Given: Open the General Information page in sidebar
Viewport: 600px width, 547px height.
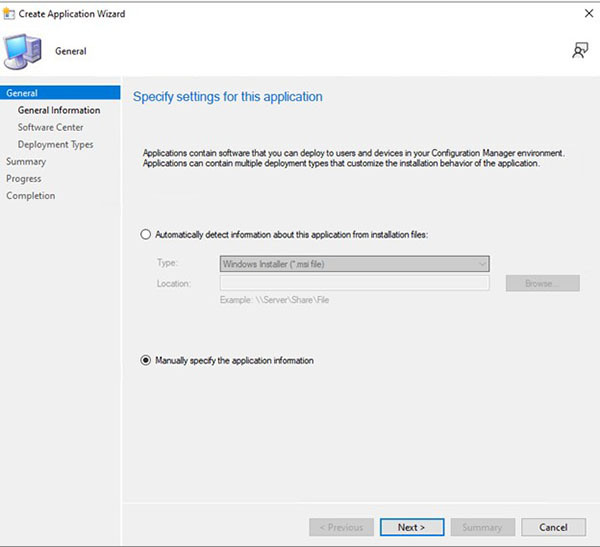Looking at the screenshot, I should [x=59, y=110].
